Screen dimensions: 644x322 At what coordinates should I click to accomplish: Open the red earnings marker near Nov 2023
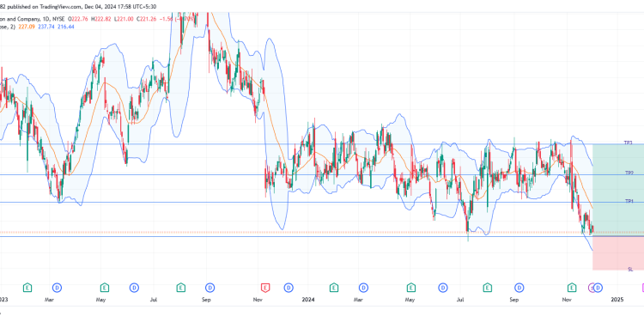tap(265, 287)
